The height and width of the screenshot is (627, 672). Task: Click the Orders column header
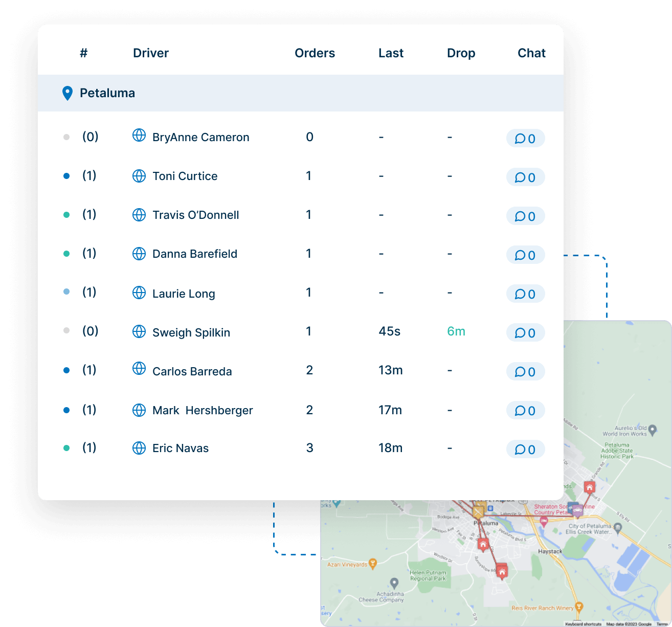point(315,53)
